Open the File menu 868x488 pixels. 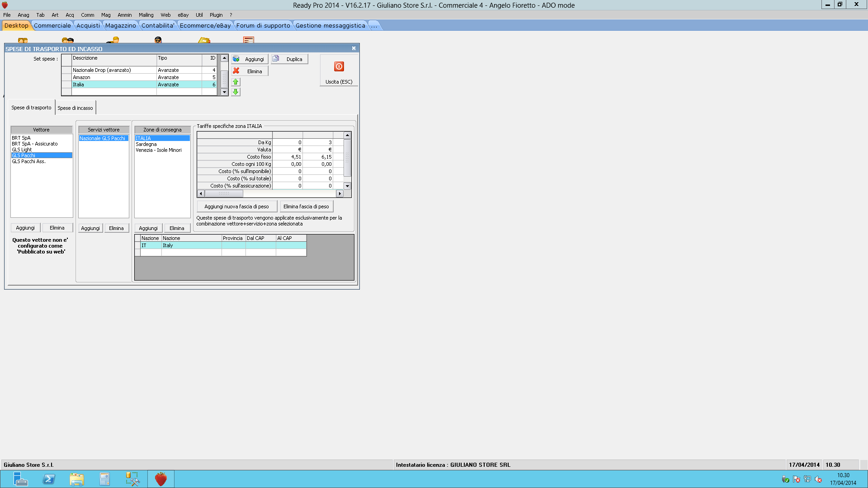pos(7,15)
